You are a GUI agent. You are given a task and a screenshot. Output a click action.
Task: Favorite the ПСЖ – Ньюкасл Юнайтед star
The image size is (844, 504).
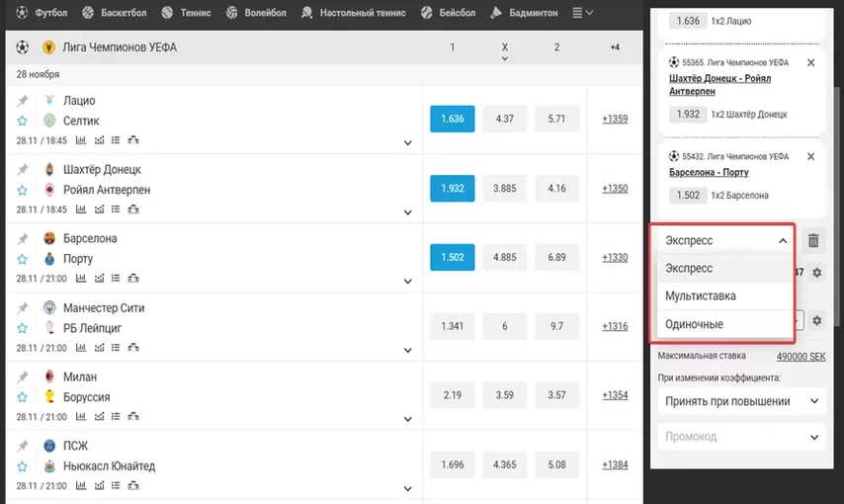point(22,465)
